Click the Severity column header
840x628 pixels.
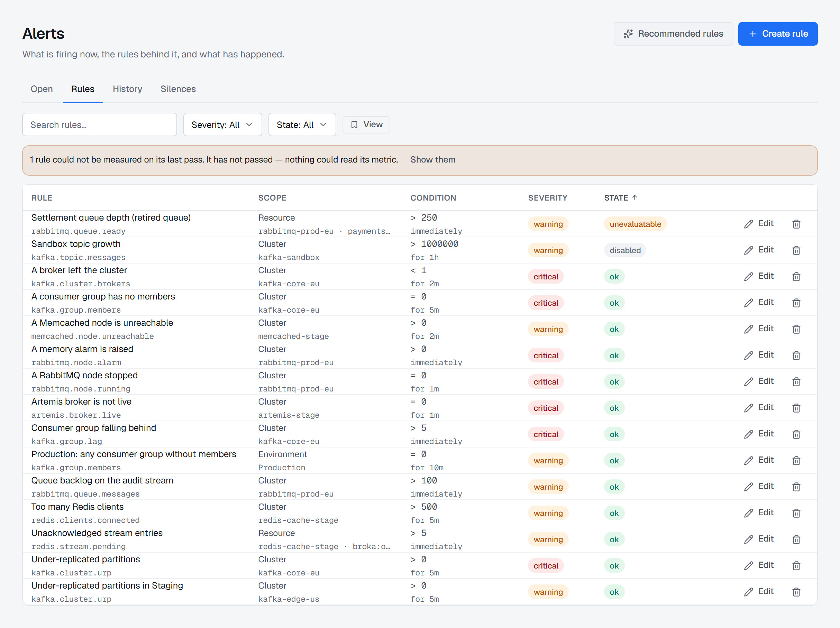click(x=548, y=197)
